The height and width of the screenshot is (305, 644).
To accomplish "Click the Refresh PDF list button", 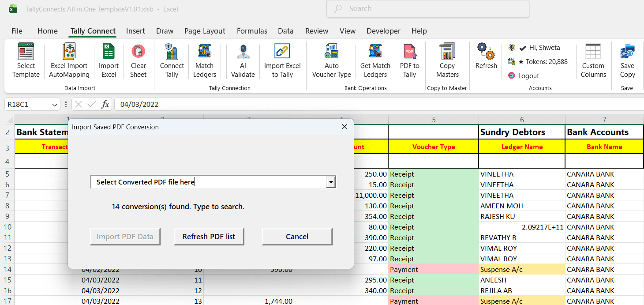I will click(209, 236).
